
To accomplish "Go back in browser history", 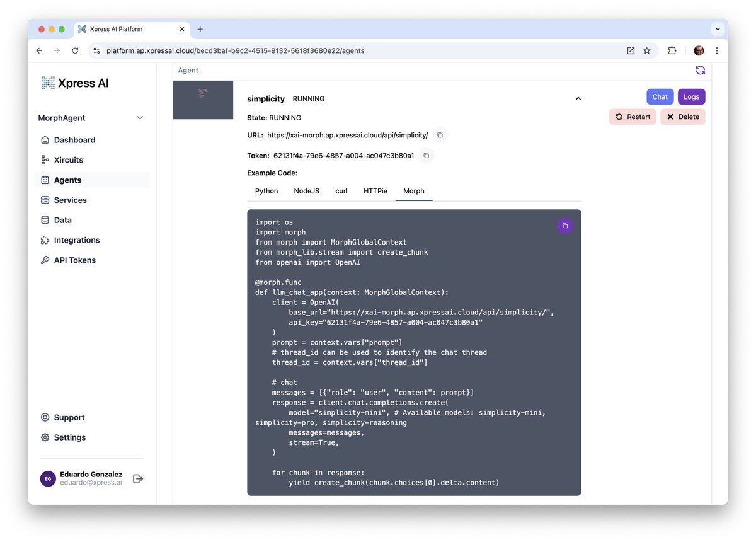I will tap(39, 50).
